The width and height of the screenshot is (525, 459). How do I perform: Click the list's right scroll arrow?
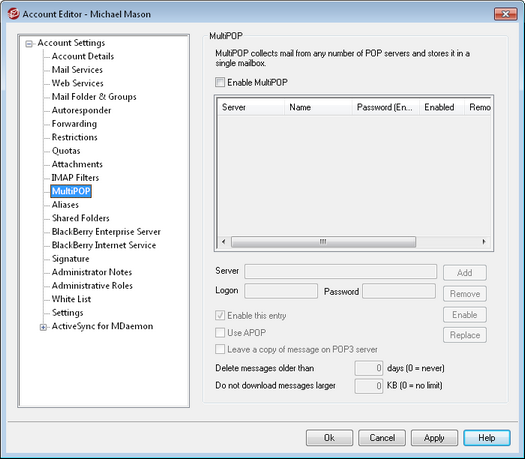point(484,241)
